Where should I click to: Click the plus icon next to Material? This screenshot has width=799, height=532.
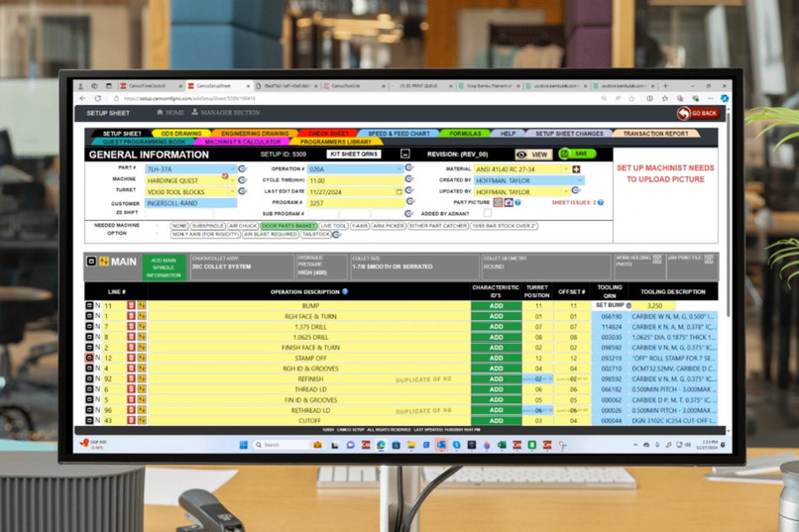pyautogui.click(x=576, y=169)
